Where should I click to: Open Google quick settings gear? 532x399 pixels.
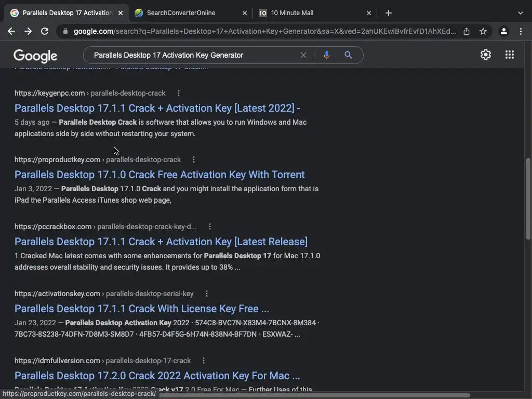[486, 55]
